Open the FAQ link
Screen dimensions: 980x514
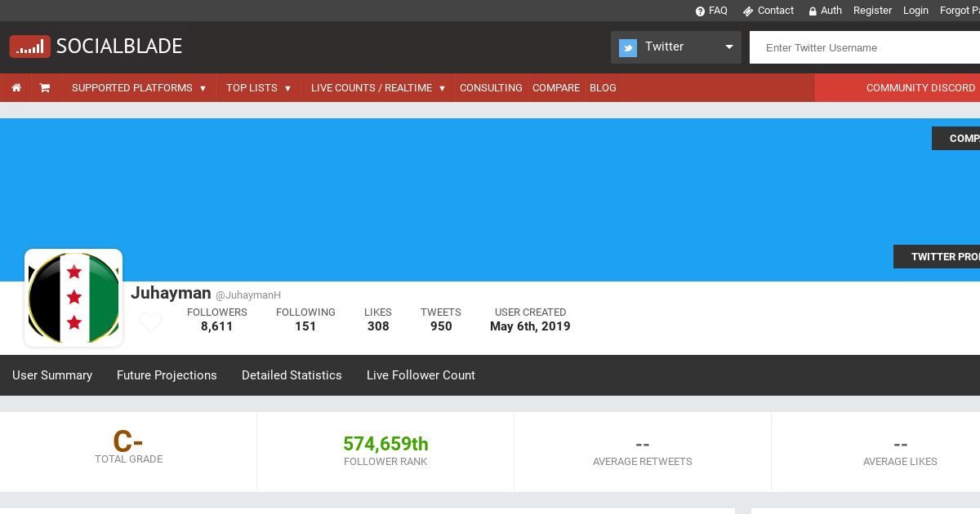click(718, 11)
